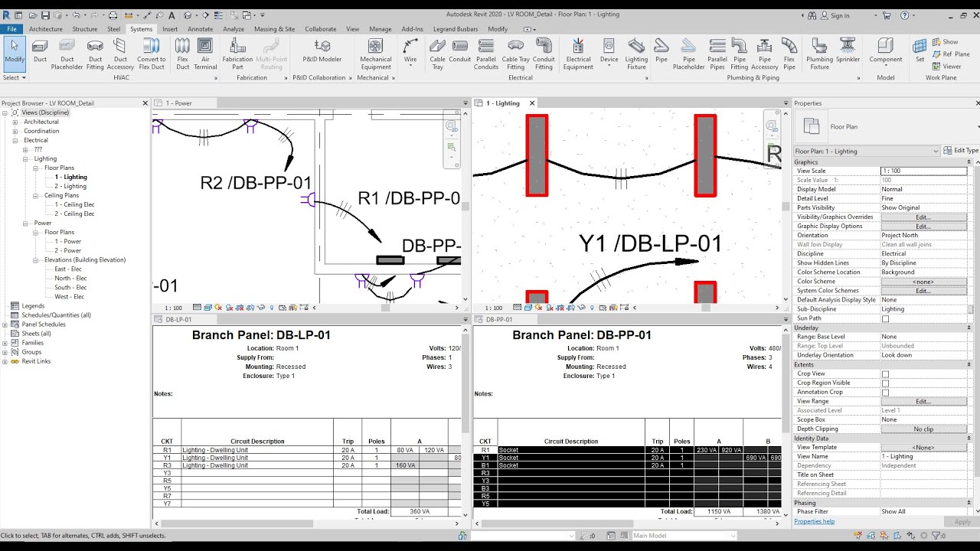
Task: Click the Edit Type button
Action: (961, 151)
